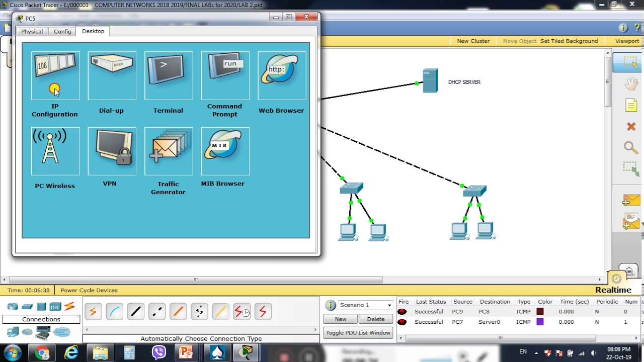This screenshot has width=644, height=362.
Task: Choose the Resize Shape tool
Action: tap(631, 169)
